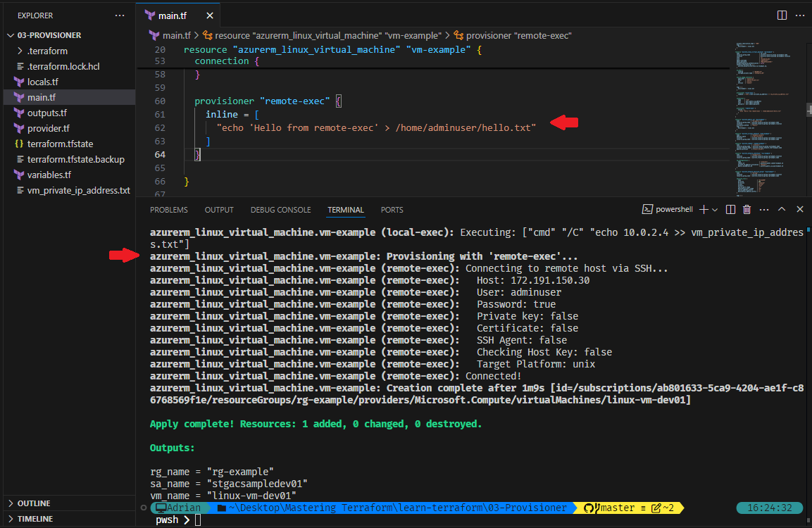Image resolution: width=812 pixels, height=528 pixels.
Task: Split the editor to the right
Action: pos(782,15)
